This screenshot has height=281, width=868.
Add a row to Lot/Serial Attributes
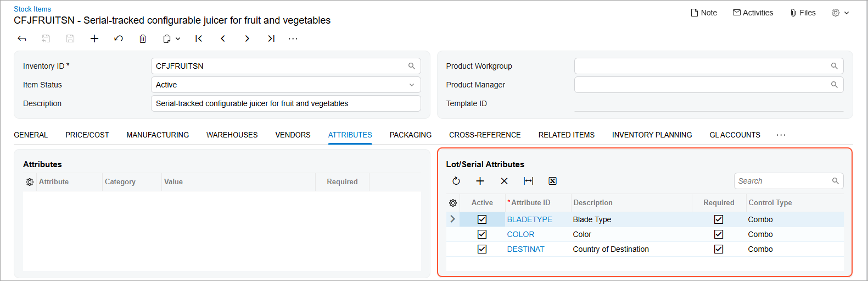pos(480,181)
